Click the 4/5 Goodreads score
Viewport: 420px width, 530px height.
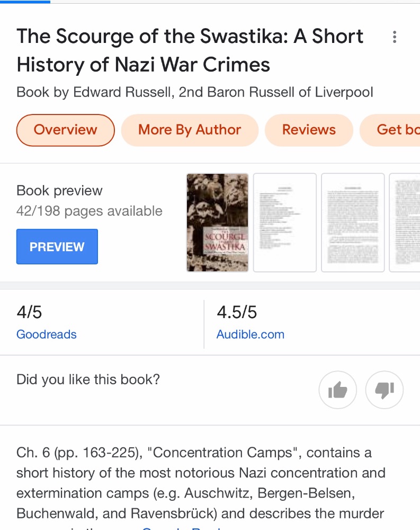(29, 312)
